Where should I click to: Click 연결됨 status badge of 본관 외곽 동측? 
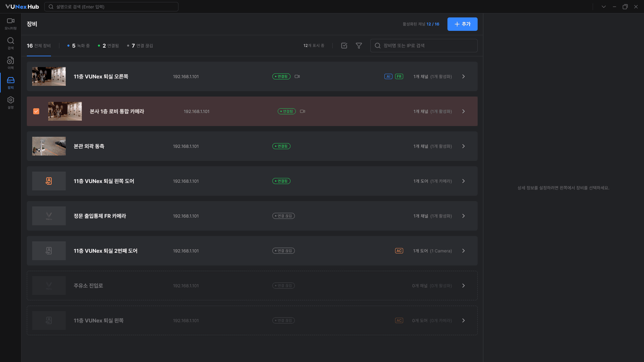click(281, 146)
